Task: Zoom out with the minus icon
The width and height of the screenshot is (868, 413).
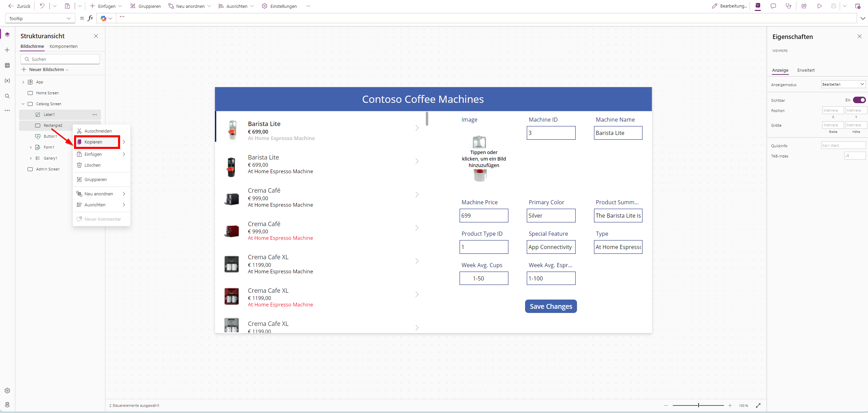Action: (x=666, y=405)
